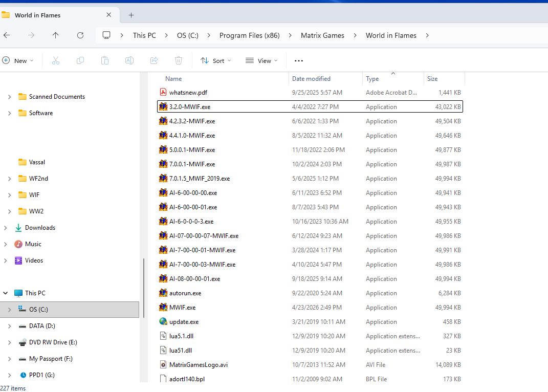Expand the WF2nd folder in tree

point(9,179)
